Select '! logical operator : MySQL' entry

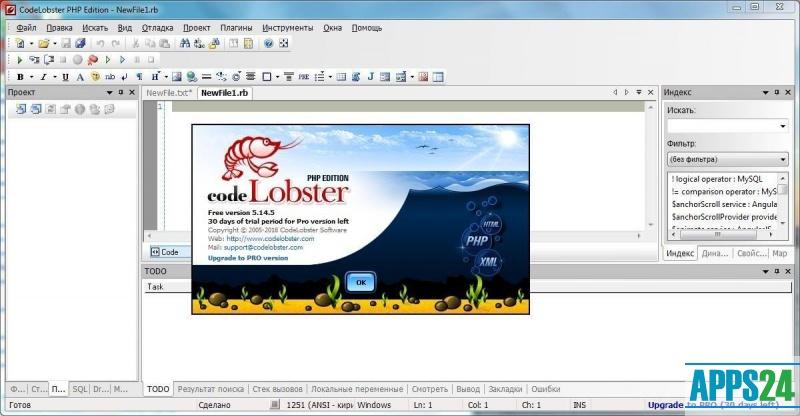click(717, 179)
